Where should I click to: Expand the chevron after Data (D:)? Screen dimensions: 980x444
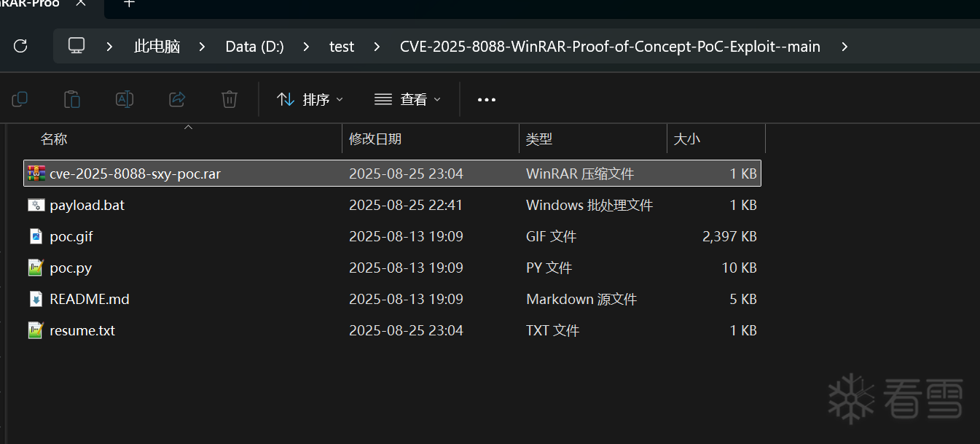click(306, 47)
